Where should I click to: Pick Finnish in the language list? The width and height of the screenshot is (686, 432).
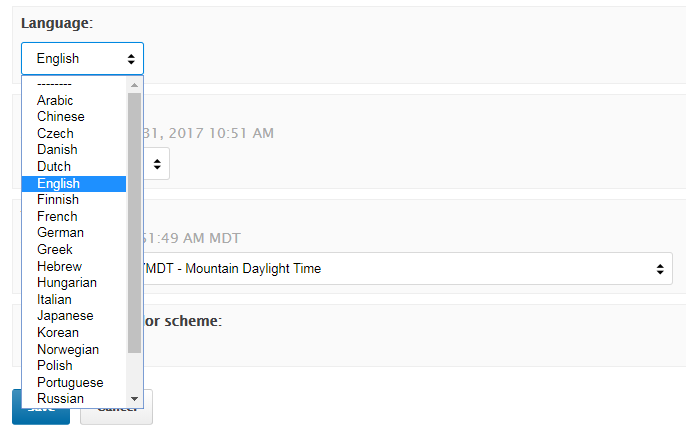point(58,200)
